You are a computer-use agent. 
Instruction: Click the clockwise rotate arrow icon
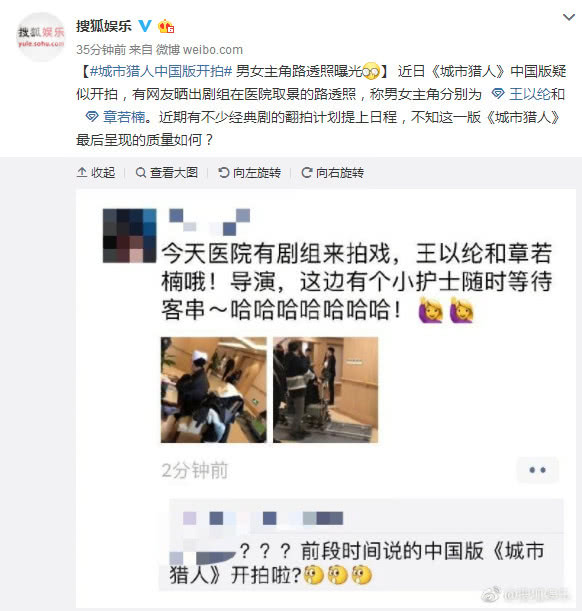tap(307, 172)
